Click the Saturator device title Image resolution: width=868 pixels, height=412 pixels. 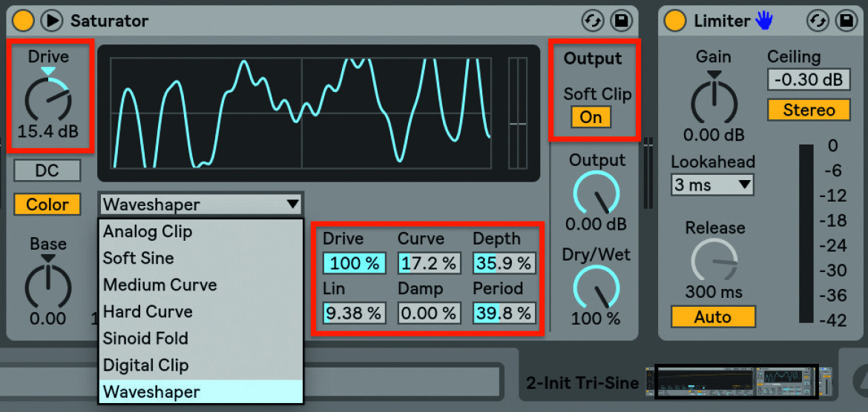coord(109,21)
